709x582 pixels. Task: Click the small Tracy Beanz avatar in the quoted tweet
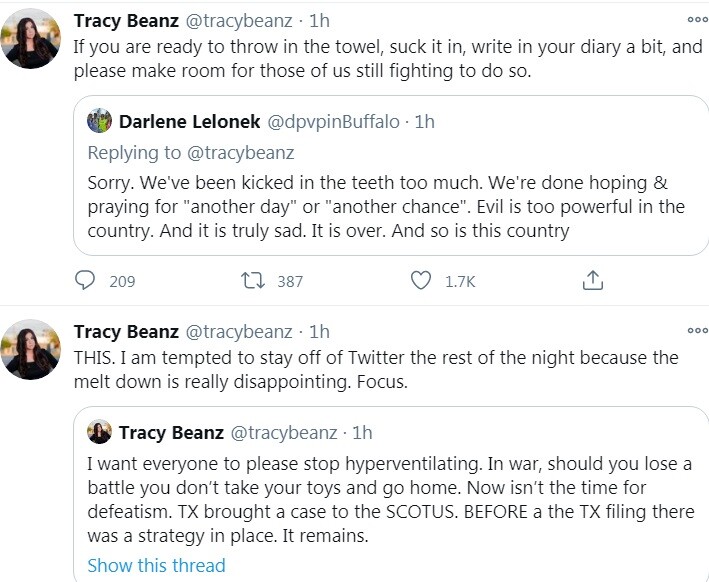[x=99, y=432]
